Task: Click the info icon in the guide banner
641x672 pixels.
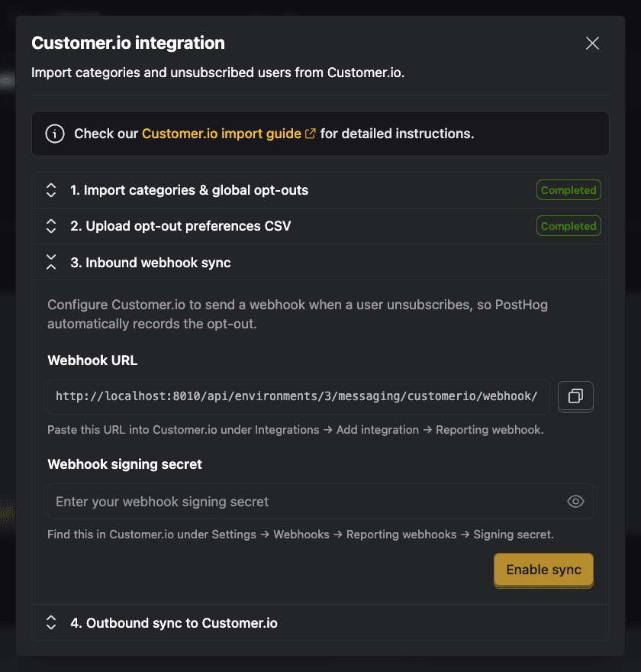Action: [55, 134]
